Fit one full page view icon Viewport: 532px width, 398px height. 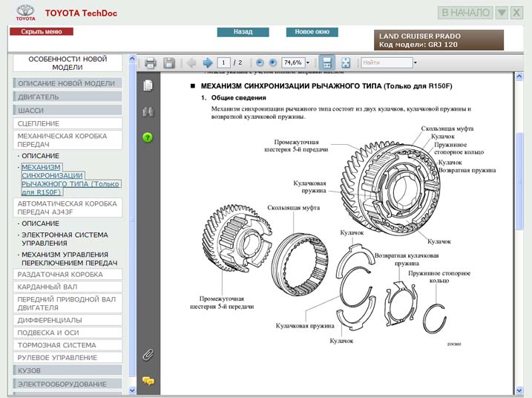(346, 63)
